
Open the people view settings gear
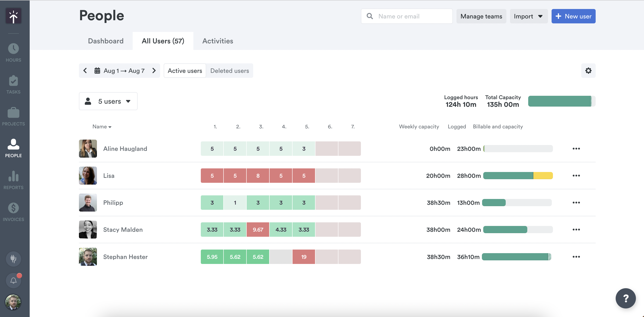click(588, 71)
